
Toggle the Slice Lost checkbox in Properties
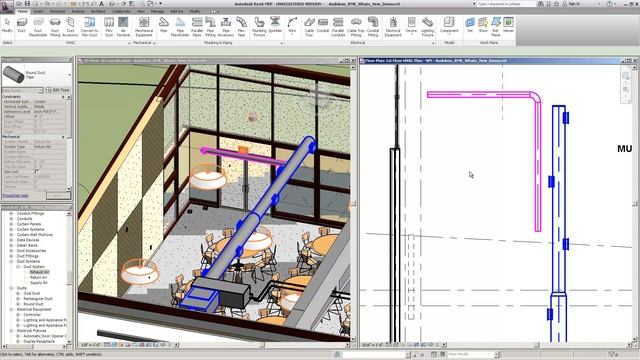click(37, 172)
